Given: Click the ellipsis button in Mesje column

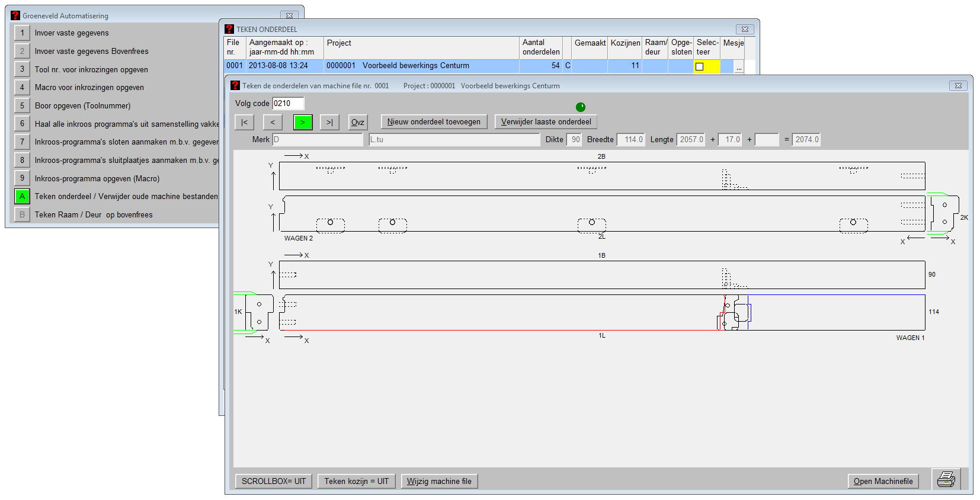Looking at the screenshot, I should [x=739, y=67].
